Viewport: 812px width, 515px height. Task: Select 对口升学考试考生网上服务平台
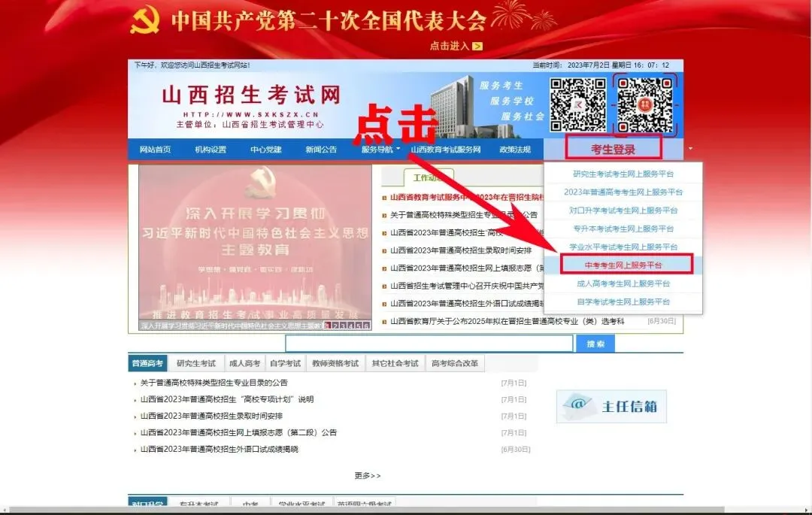[623, 211]
